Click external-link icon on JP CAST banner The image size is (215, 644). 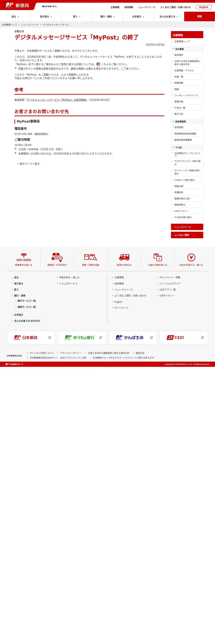point(202,338)
